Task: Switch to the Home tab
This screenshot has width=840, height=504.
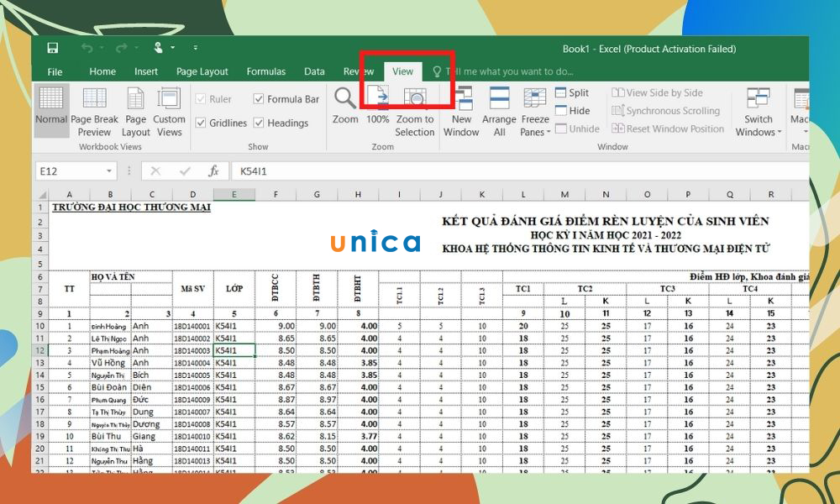Action: [102, 71]
